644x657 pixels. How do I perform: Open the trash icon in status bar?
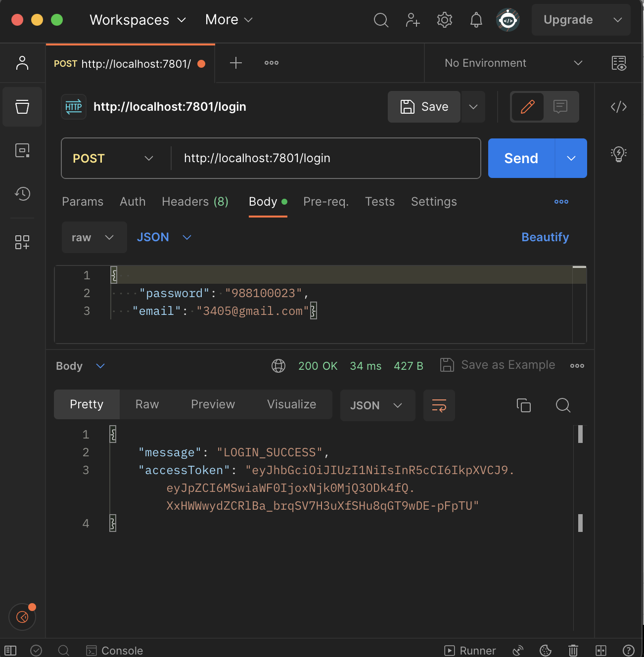pos(573,651)
